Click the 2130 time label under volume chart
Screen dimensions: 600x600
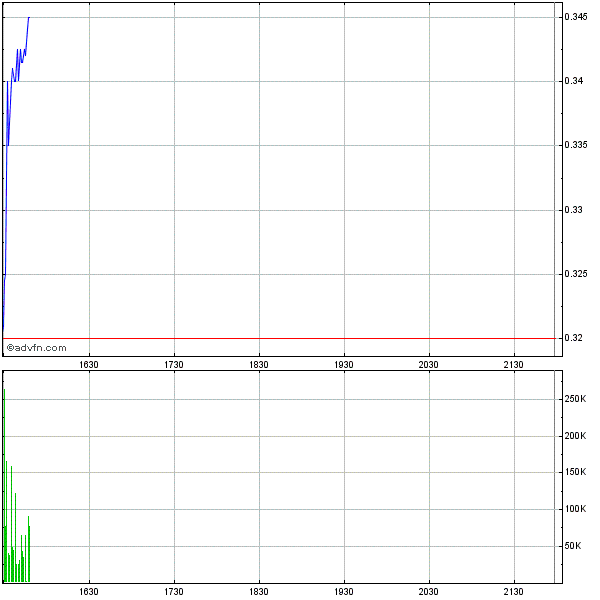[x=513, y=592]
